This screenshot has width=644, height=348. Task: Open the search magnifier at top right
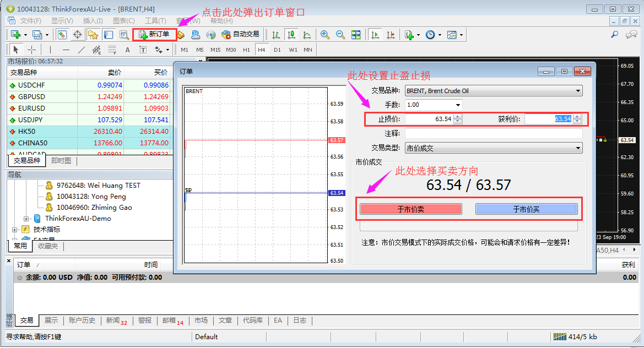click(615, 34)
